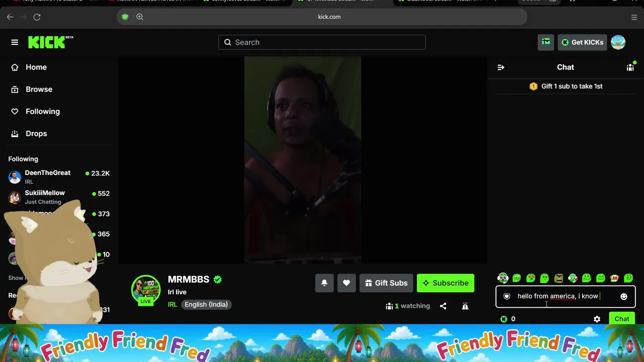
Task: Open Drops in sidebar
Action: 36,134
